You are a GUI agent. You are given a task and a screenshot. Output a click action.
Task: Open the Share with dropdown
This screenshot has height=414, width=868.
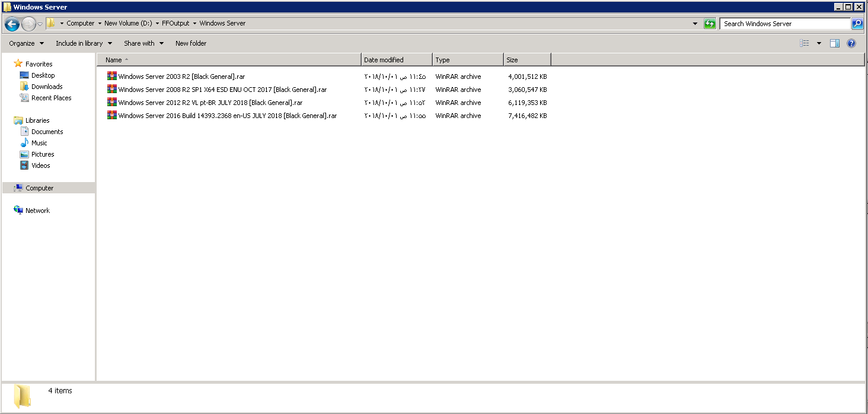pyautogui.click(x=143, y=43)
